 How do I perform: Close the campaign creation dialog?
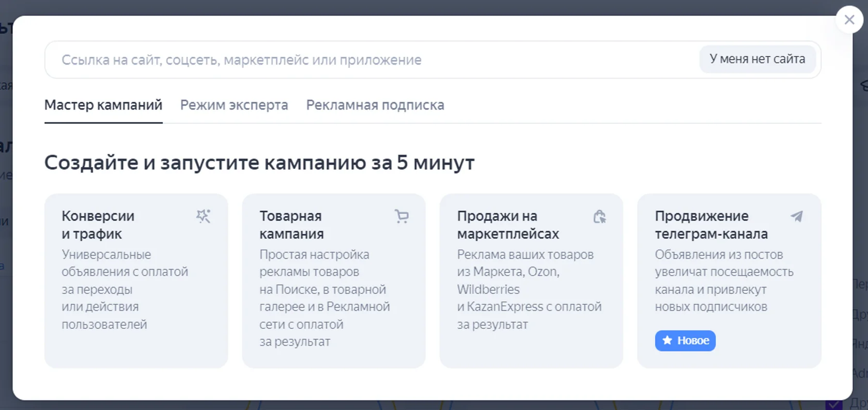(x=849, y=20)
